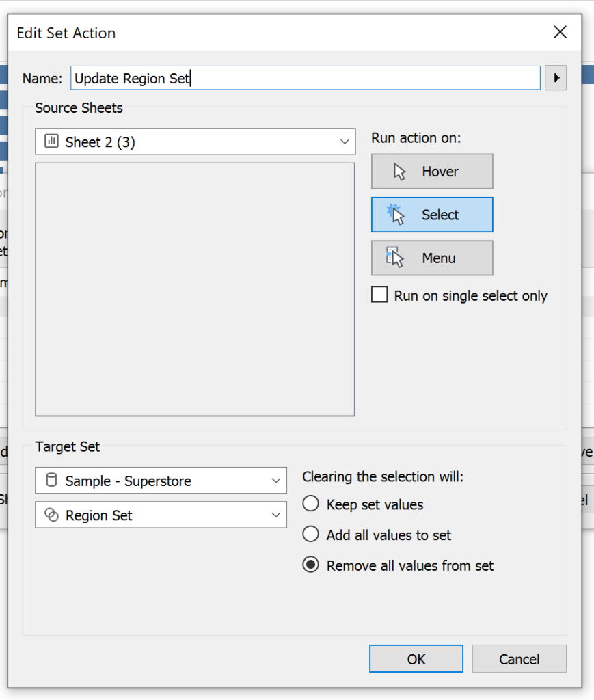This screenshot has height=700, width=594.
Task: Open the insert arrow beside Name field
Action: [x=556, y=78]
